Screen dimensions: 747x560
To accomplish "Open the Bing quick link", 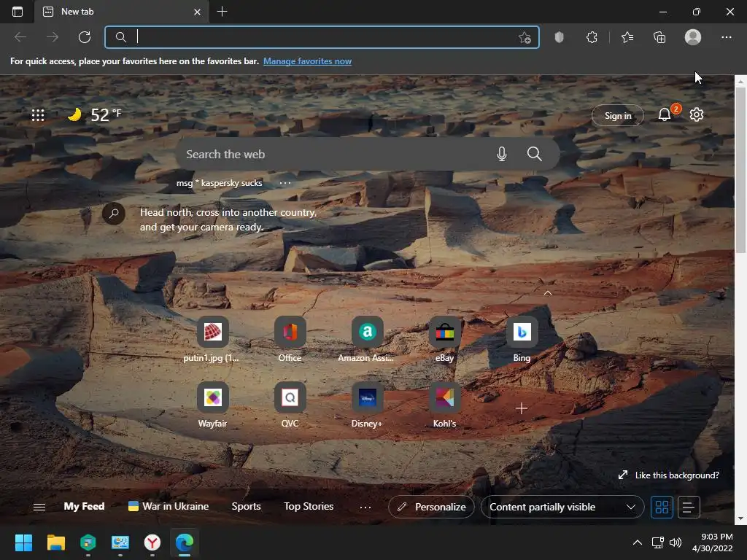I will [522, 339].
